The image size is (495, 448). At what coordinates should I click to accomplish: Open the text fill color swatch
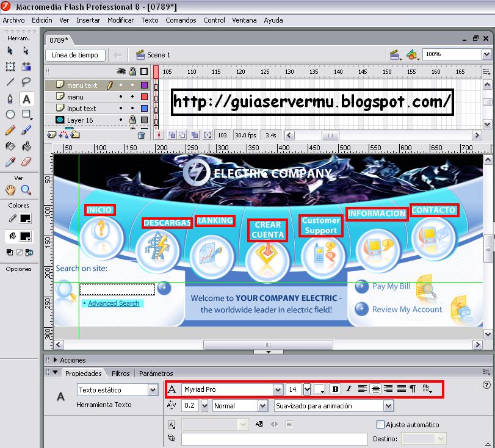[x=319, y=389]
